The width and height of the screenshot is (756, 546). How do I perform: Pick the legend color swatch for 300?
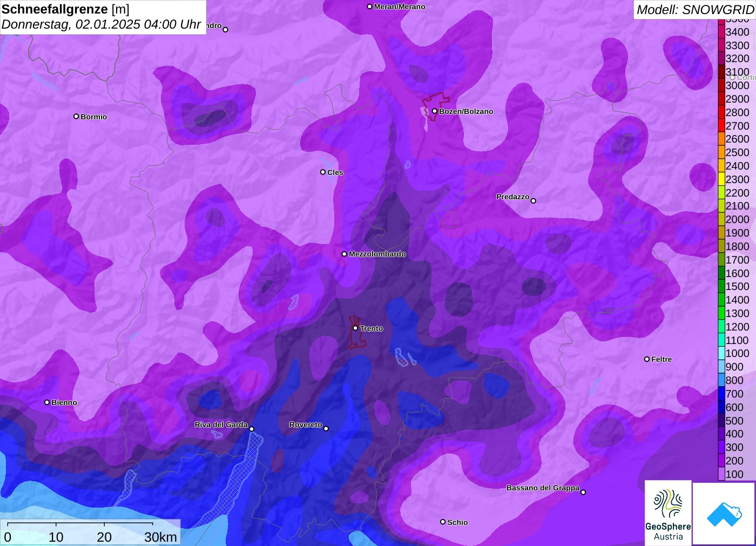coord(721,447)
